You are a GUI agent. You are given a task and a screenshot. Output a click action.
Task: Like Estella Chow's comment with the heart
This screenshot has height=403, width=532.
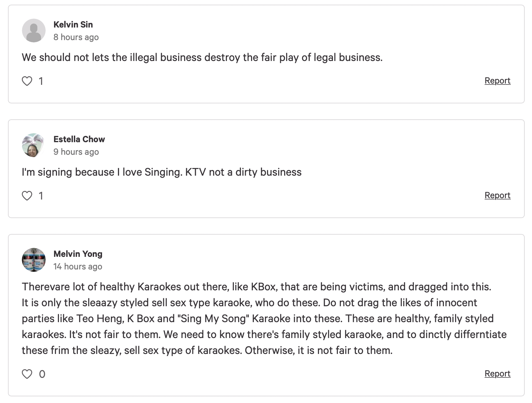coord(27,196)
